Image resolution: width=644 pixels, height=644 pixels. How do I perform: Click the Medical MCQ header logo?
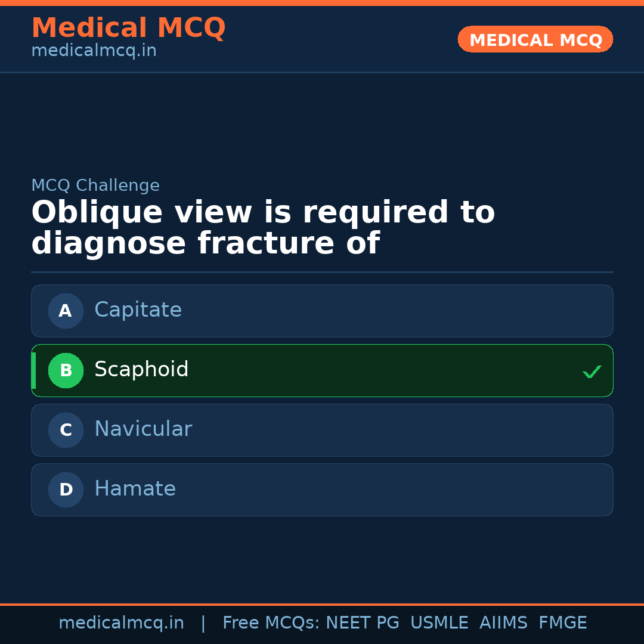point(128,27)
